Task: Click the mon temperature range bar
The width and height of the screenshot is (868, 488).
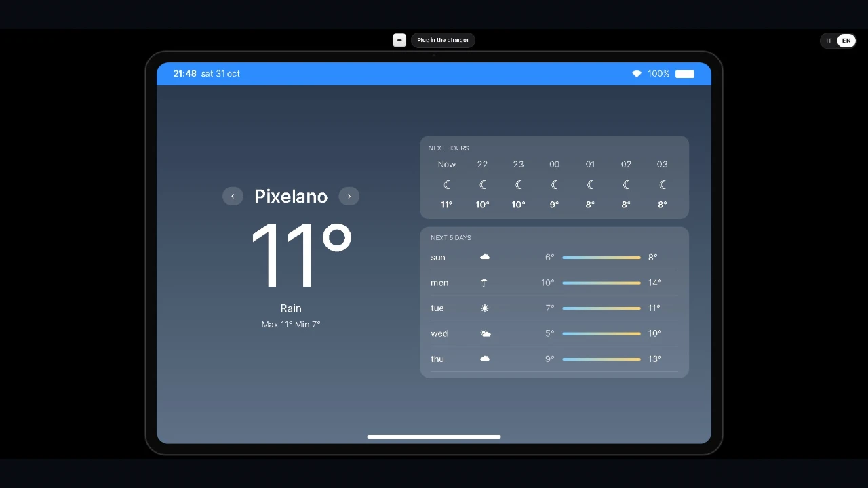Action: pos(601,283)
